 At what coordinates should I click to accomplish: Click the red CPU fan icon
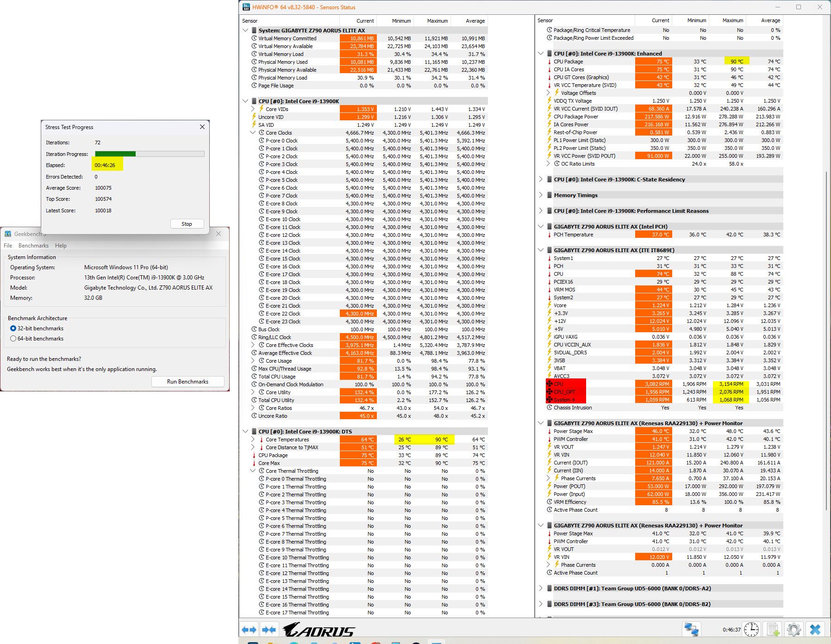(550, 384)
